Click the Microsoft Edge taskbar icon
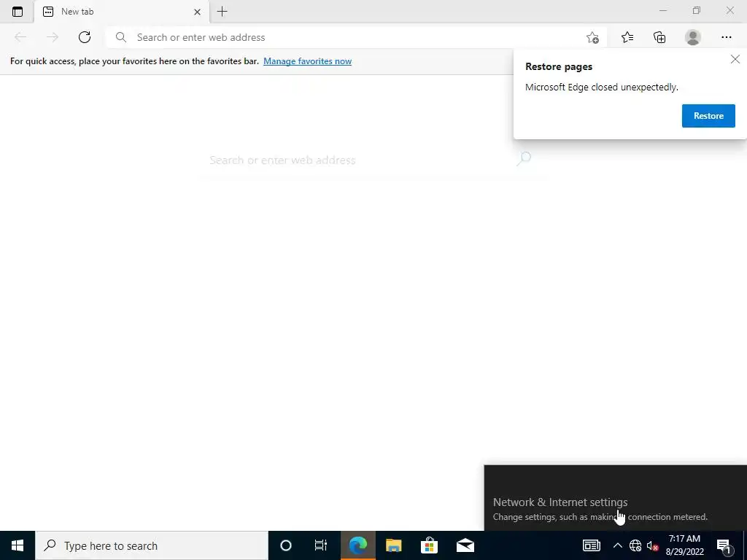Screen dimensions: 747x560 [x=357, y=545]
